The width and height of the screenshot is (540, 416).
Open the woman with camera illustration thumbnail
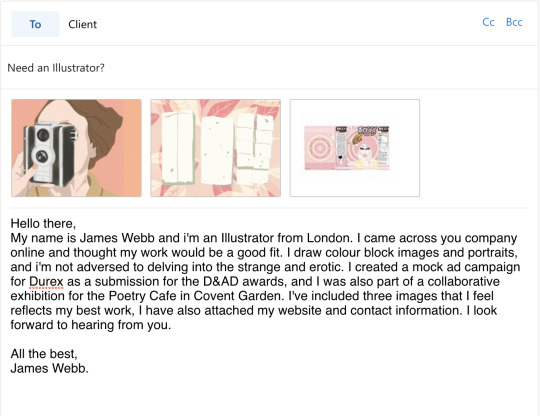click(x=76, y=148)
